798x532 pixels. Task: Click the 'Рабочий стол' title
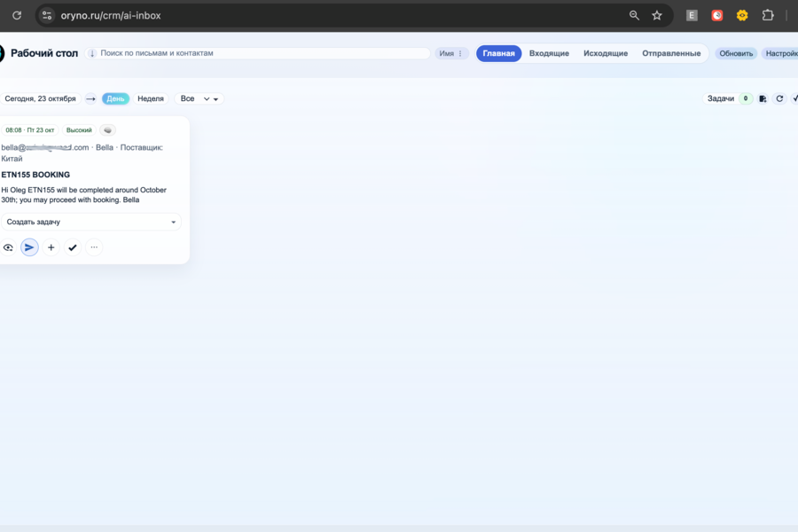point(44,53)
